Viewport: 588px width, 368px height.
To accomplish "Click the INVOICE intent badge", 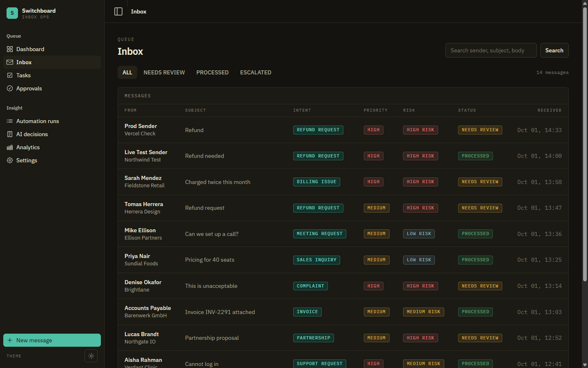I will (x=307, y=312).
